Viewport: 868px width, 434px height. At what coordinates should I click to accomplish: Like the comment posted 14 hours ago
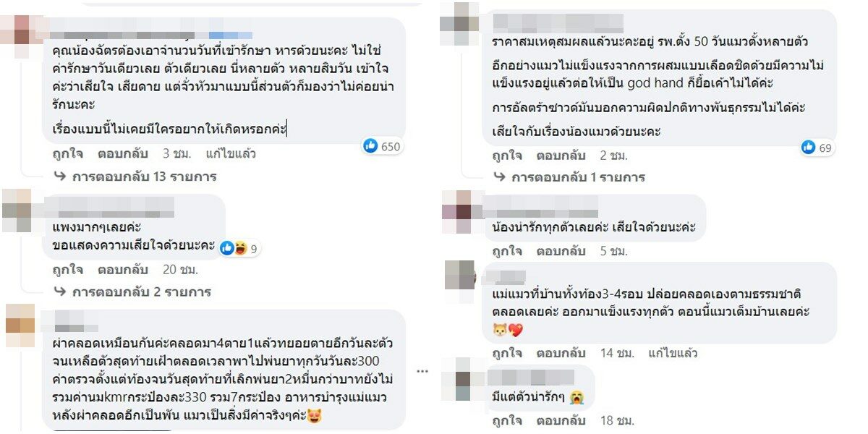(x=507, y=353)
